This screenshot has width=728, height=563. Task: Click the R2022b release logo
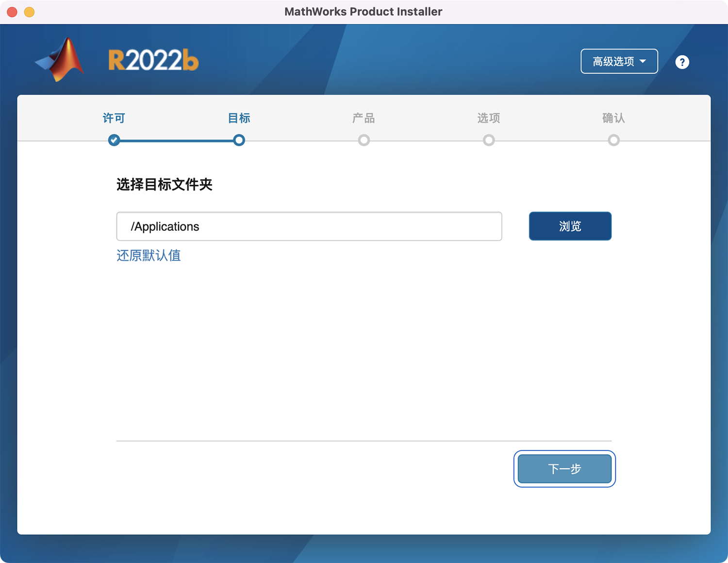pos(153,60)
